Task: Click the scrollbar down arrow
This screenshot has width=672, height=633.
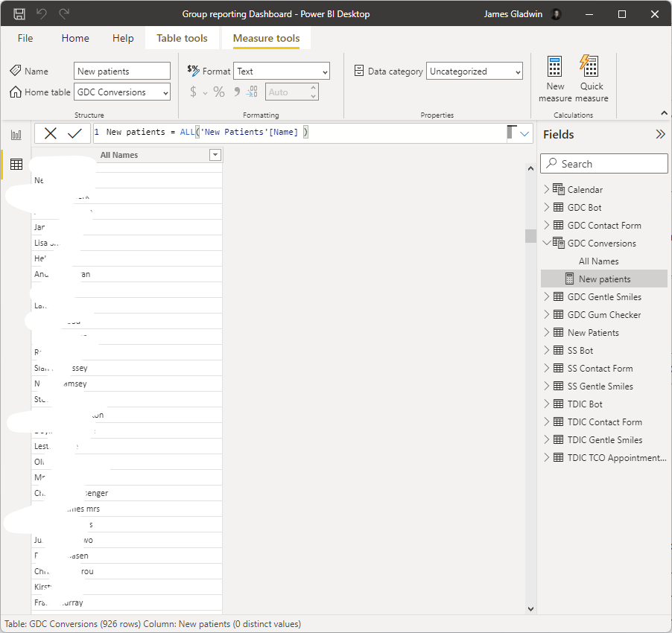Action: tap(530, 608)
